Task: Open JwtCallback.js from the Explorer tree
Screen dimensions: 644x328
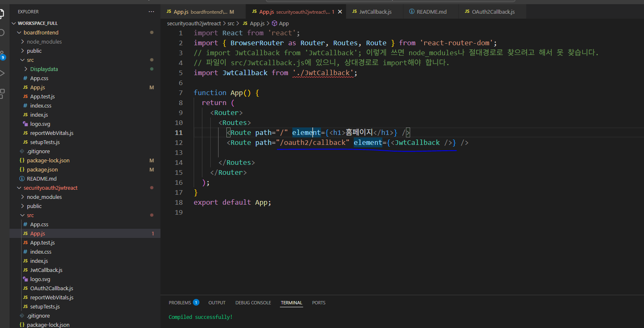Action: (x=46, y=270)
